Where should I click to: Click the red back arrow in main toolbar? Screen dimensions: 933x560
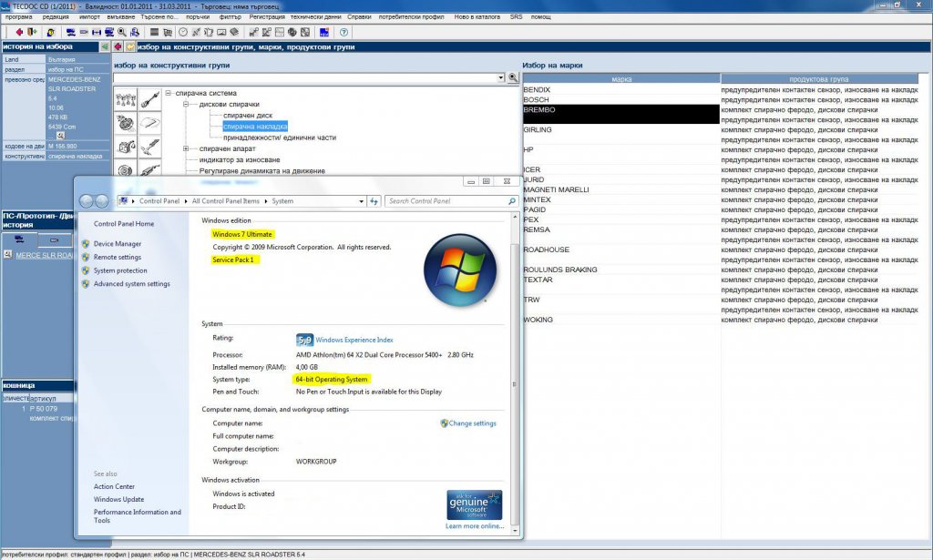click(x=19, y=32)
